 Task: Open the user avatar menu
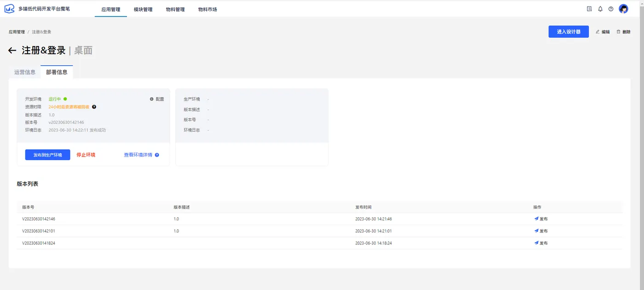click(624, 9)
